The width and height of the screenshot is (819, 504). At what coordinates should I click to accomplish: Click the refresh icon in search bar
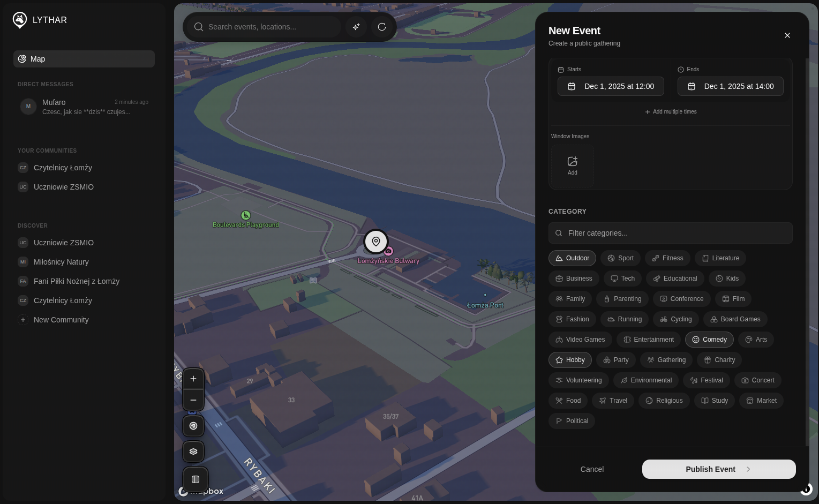(x=382, y=27)
